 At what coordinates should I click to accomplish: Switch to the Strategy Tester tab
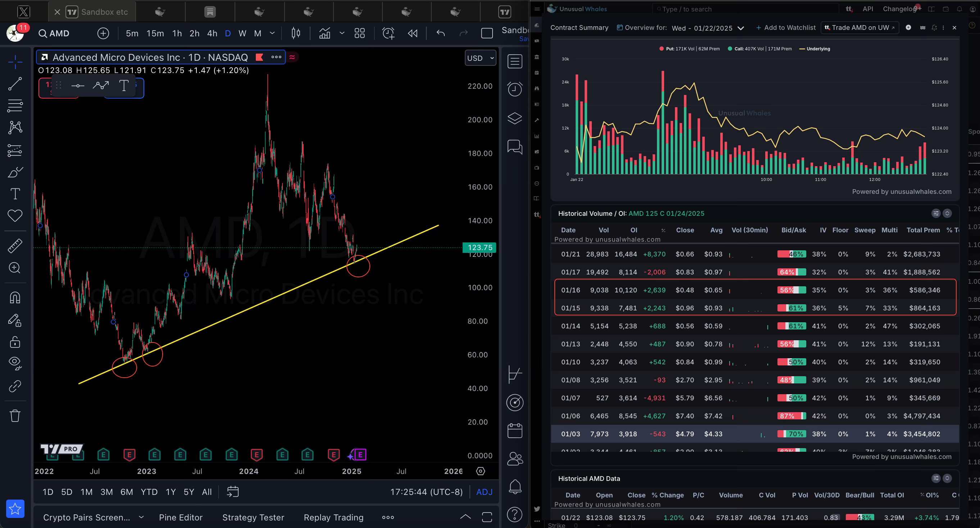point(253,517)
